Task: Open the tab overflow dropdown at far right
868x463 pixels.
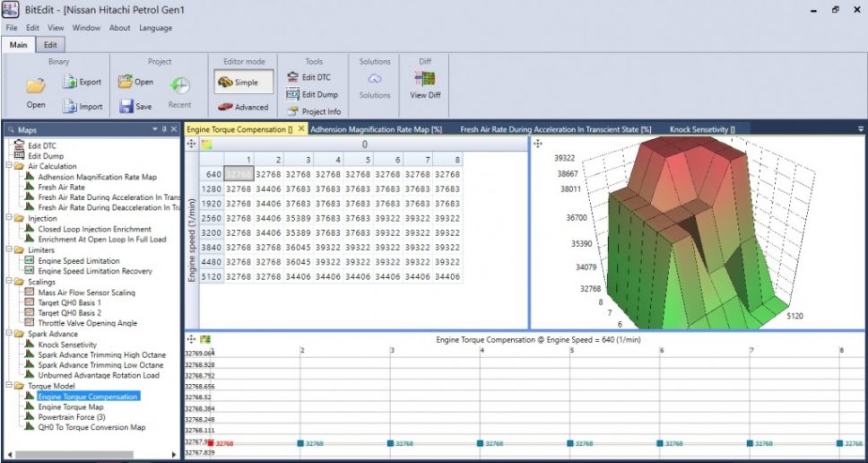Action: (x=861, y=129)
